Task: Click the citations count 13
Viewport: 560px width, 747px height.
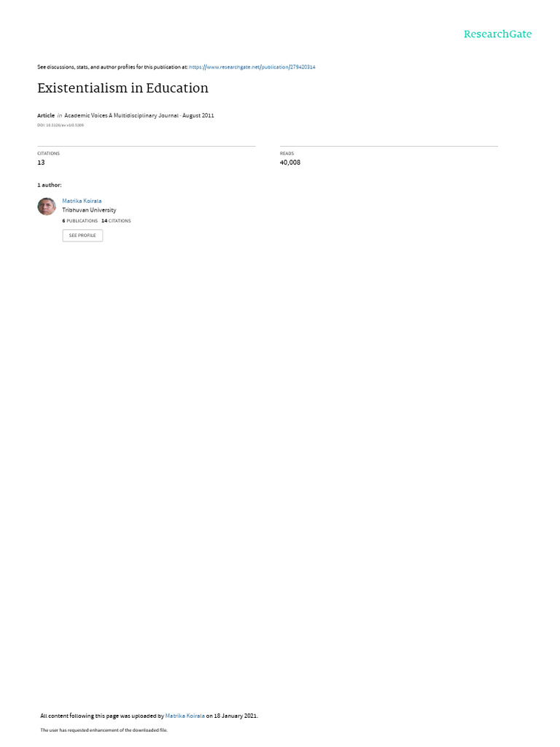Action: pyautogui.click(x=41, y=163)
